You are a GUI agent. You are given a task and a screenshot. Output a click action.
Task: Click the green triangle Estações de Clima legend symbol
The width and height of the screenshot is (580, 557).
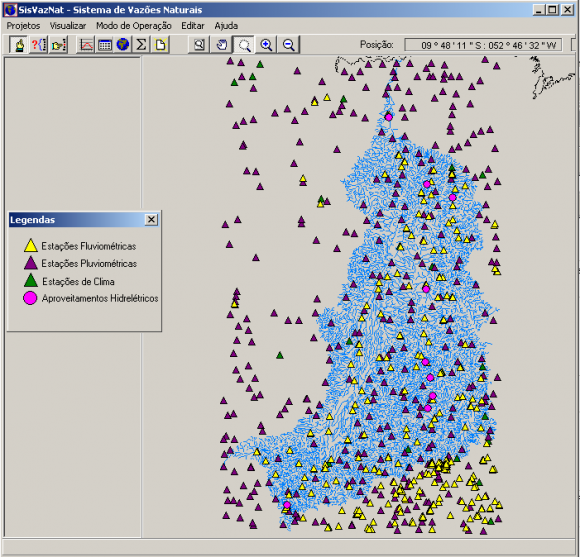(x=30, y=280)
